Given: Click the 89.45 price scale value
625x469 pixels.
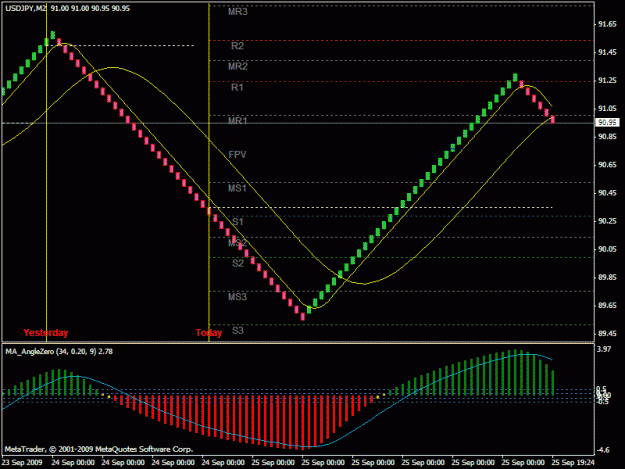Looking at the screenshot, I should [x=607, y=334].
